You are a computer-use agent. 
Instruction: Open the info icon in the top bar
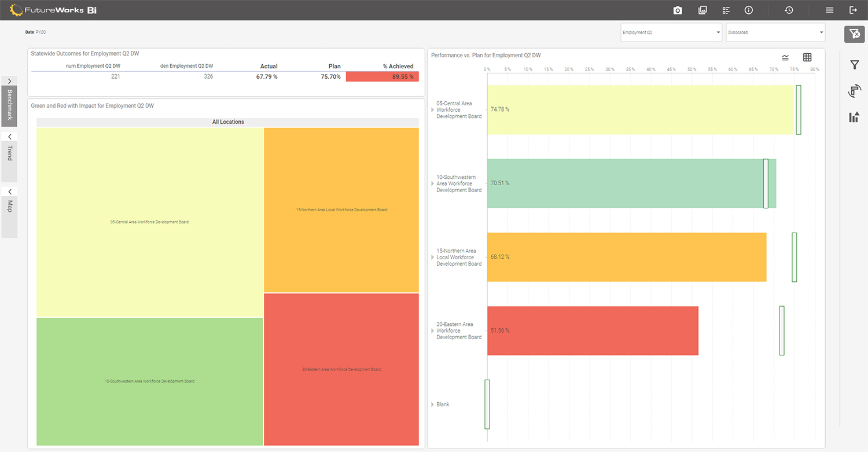(748, 10)
